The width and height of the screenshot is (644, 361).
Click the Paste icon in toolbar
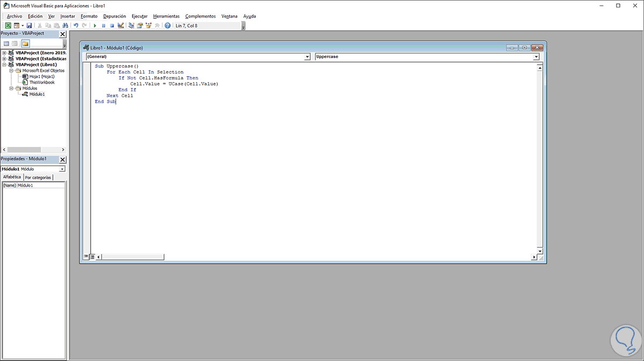(x=56, y=25)
